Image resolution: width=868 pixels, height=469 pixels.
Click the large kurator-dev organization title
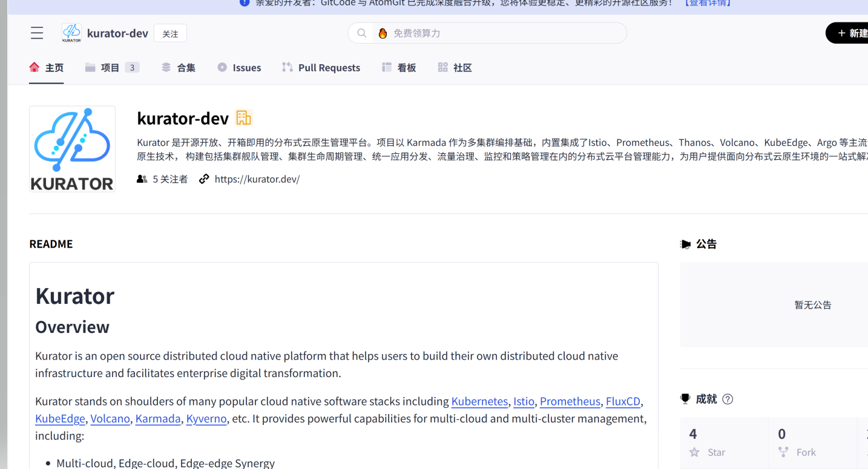(183, 118)
